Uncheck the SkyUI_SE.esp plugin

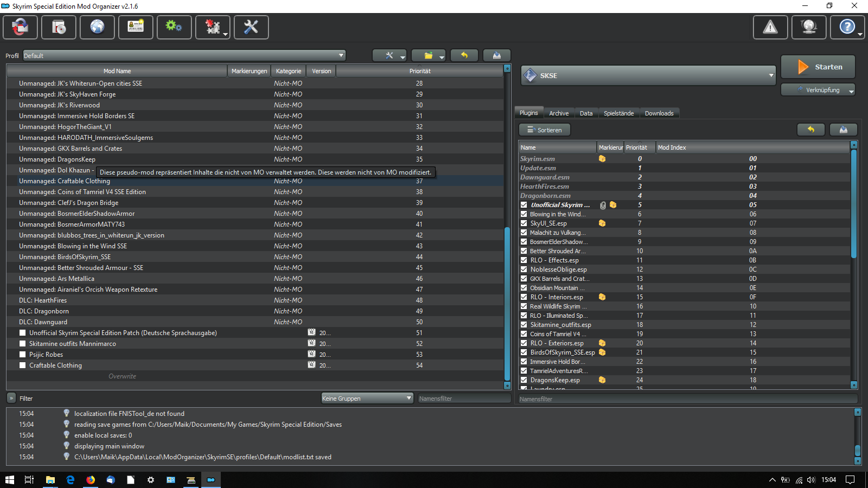click(x=524, y=223)
